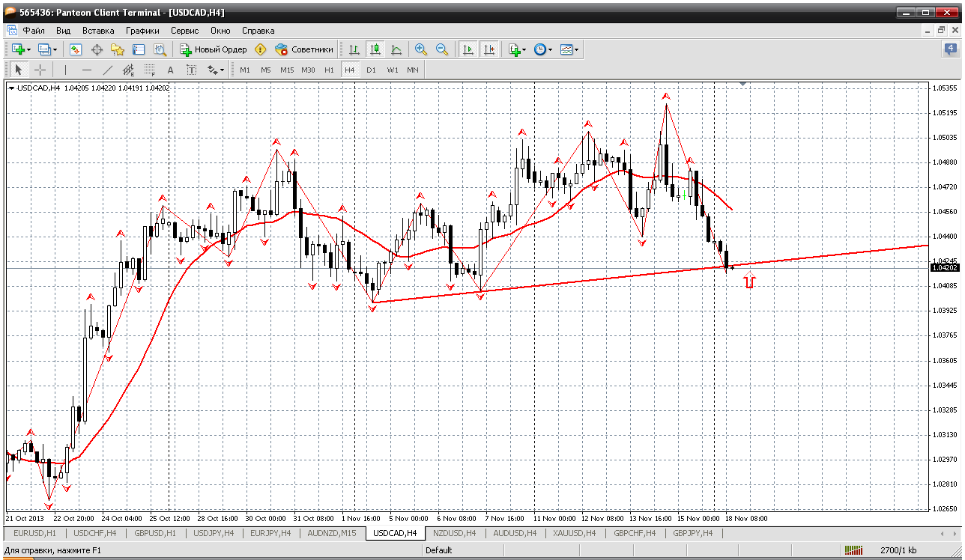Set timeframe to H1

329,70
